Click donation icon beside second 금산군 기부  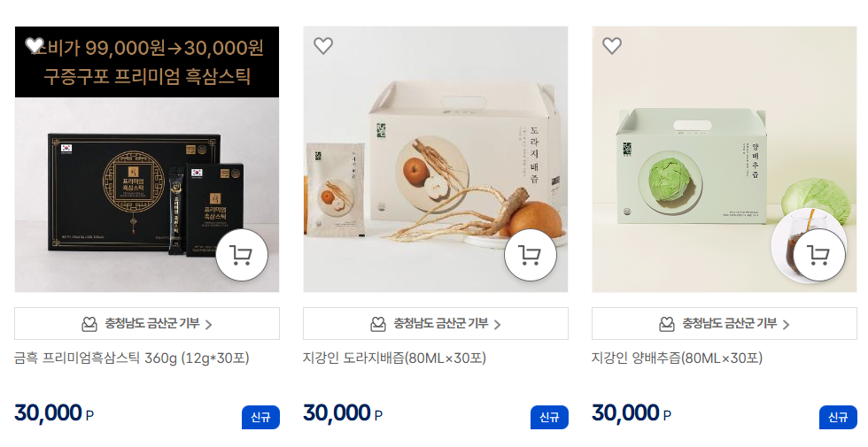point(378,324)
